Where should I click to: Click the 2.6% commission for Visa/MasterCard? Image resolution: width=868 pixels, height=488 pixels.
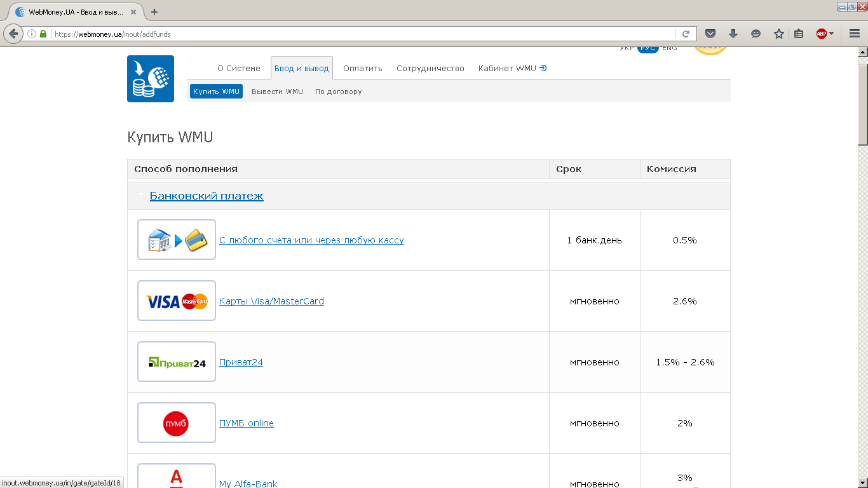pyautogui.click(x=685, y=301)
